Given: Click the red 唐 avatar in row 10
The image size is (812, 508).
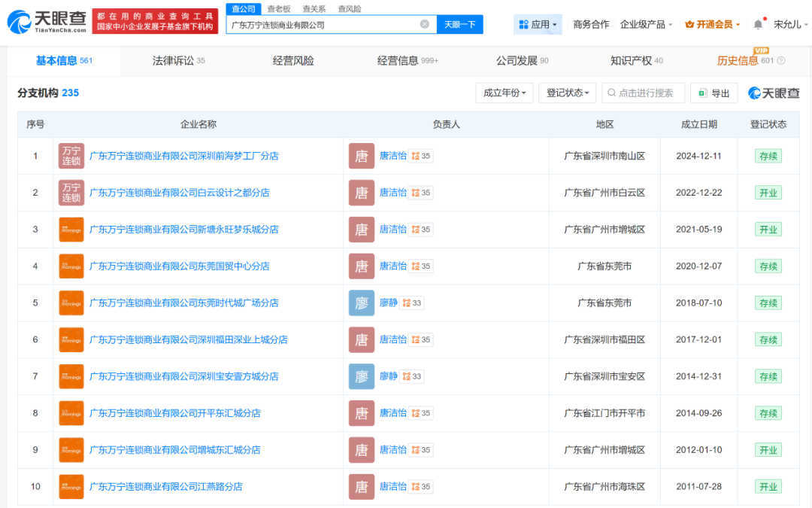Looking at the screenshot, I should 362,487.
